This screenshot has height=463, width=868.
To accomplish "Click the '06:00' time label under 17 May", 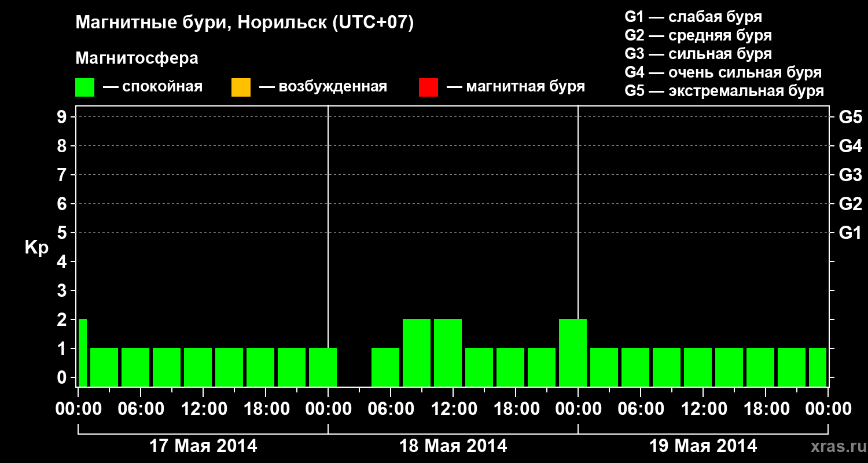I will tap(141, 409).
